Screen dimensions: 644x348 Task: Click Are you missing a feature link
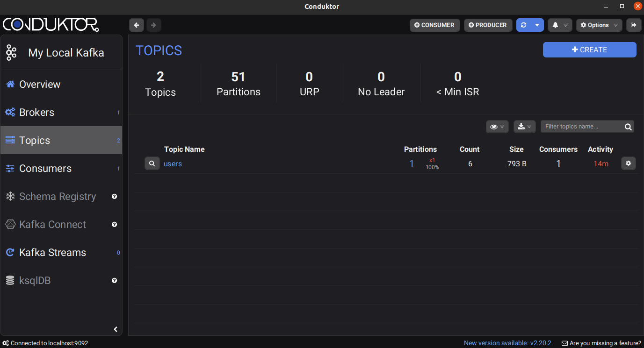click(601, 343)
